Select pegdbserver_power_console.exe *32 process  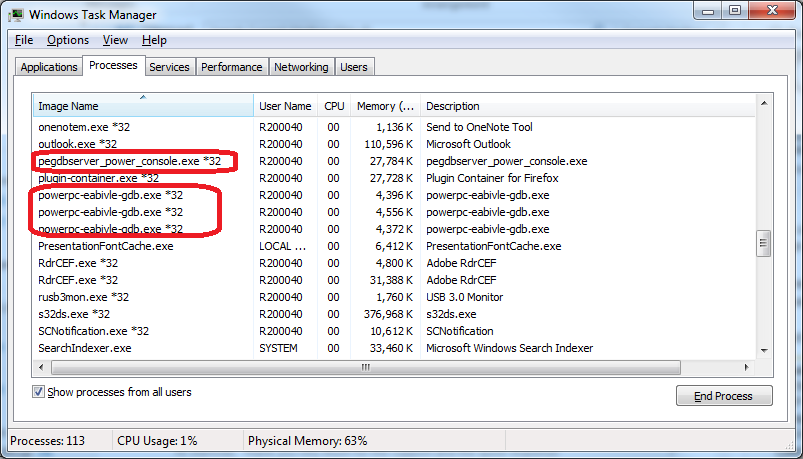(130, 161)
